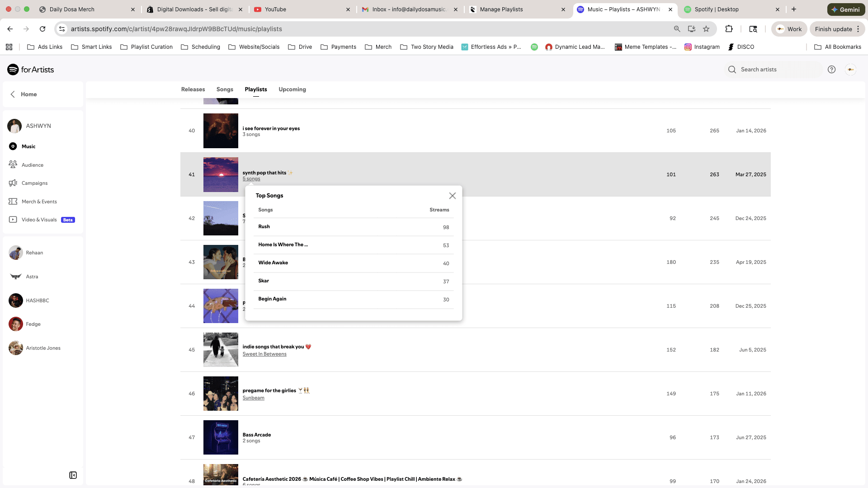Open Video & Visuals beta section

[x=39, y=220]
